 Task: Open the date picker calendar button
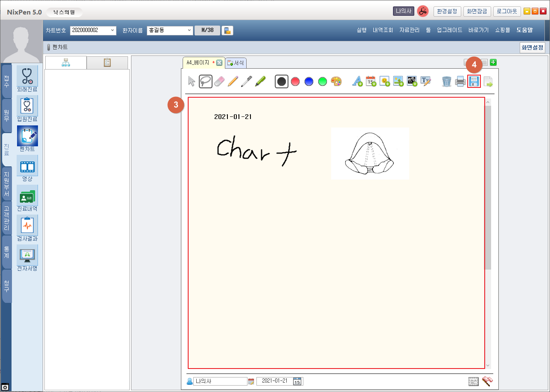coord(297,381)
